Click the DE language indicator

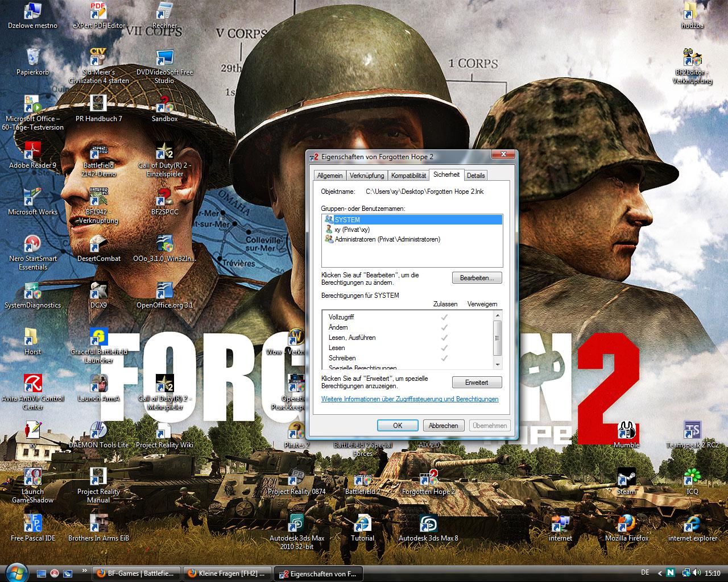coord(645,572)
